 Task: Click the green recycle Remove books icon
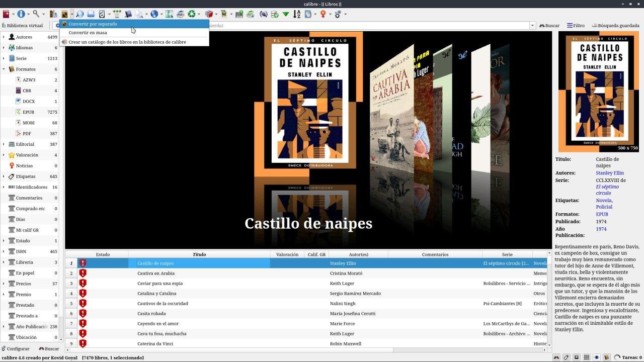[192, 14]
